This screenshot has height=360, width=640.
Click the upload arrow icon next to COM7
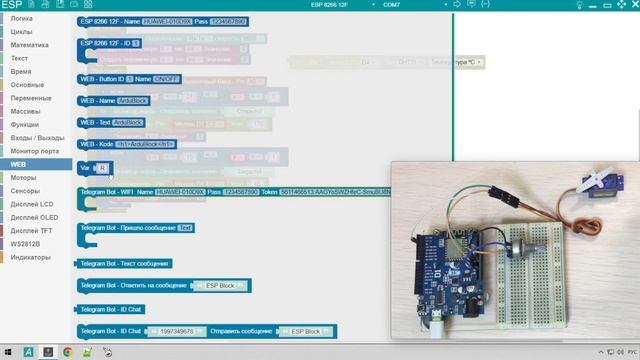point(457,4)
